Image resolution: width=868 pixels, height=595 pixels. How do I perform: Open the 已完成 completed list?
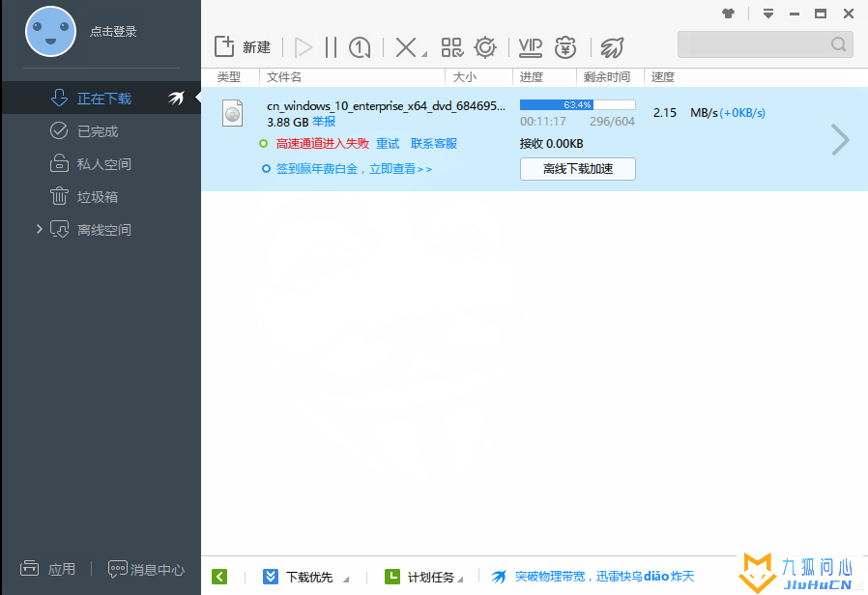98,131
